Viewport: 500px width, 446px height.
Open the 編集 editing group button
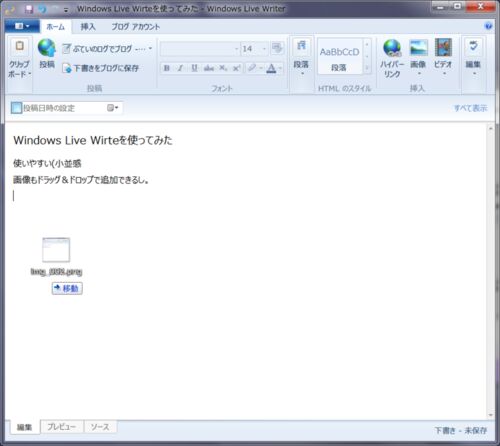pyautogui.click(x=473, y=57)
